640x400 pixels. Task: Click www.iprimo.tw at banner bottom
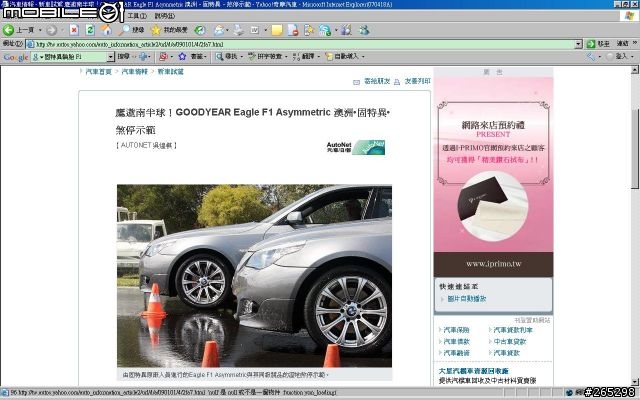[x=493, y=264]
